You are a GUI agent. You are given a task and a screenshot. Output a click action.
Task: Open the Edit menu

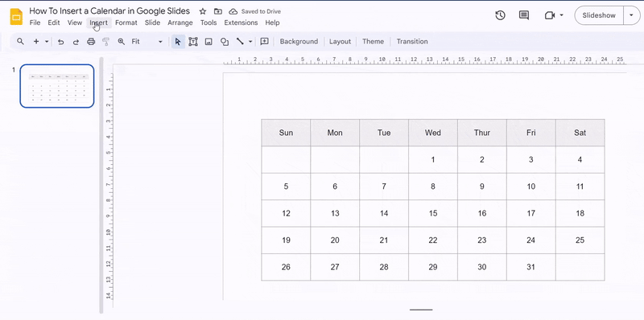pos(54,23)
